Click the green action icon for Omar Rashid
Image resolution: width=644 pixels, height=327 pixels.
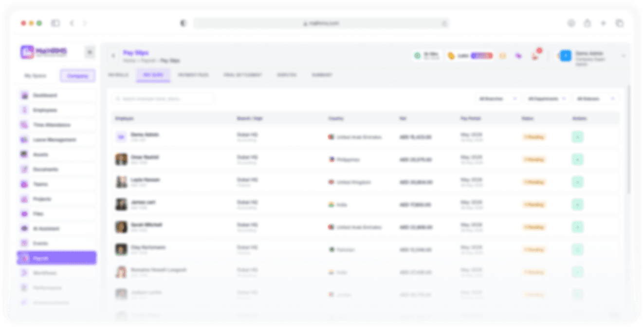point(577,160)
